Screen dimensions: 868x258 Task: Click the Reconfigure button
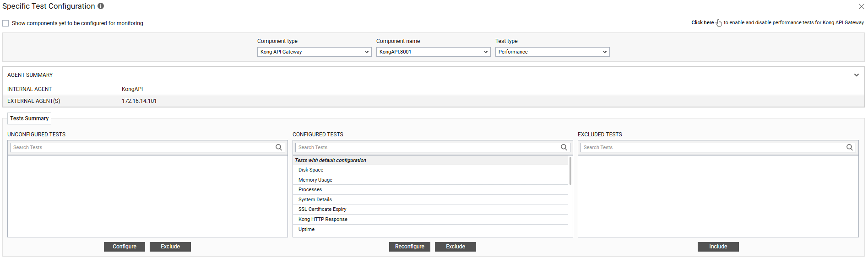[x=409, y=247]
